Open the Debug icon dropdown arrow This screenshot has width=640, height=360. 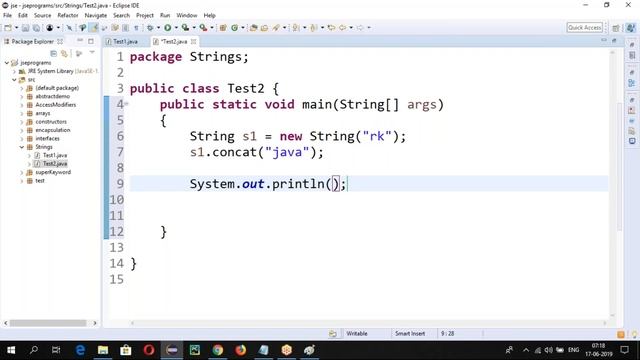coord(158,28)
